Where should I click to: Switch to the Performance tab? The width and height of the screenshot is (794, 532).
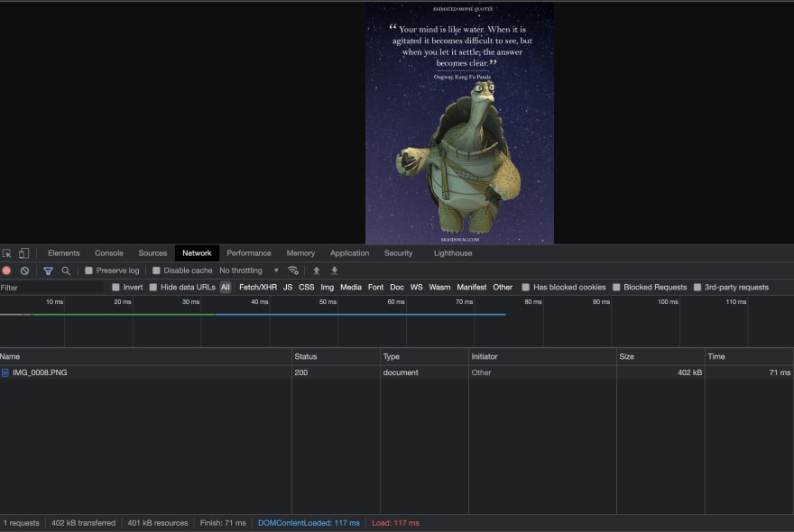[249, 253]
